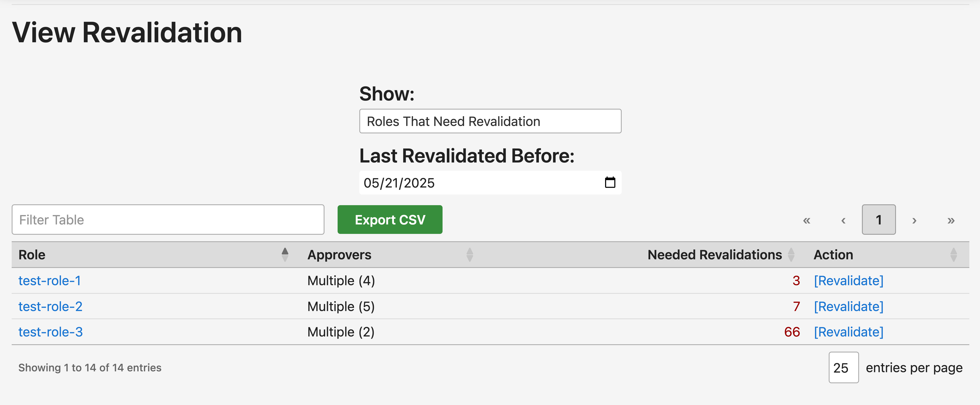Revalidate test-role-3 with 66 needed

(x=848, y=332)
